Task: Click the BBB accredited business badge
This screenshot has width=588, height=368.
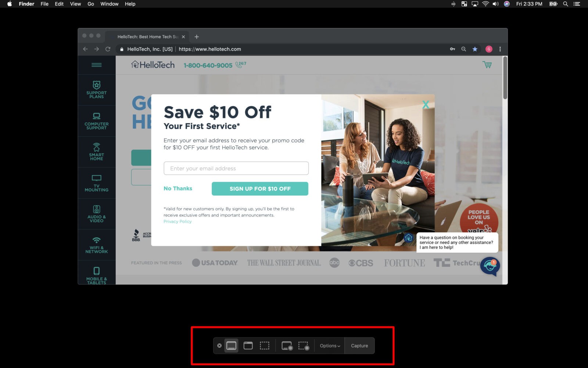Action: (x=142, y=235)
